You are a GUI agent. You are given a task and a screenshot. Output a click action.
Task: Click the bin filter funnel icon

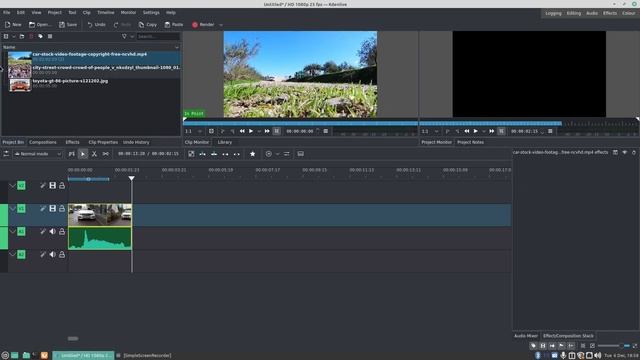pyautogui.click(x=124, y=36)
